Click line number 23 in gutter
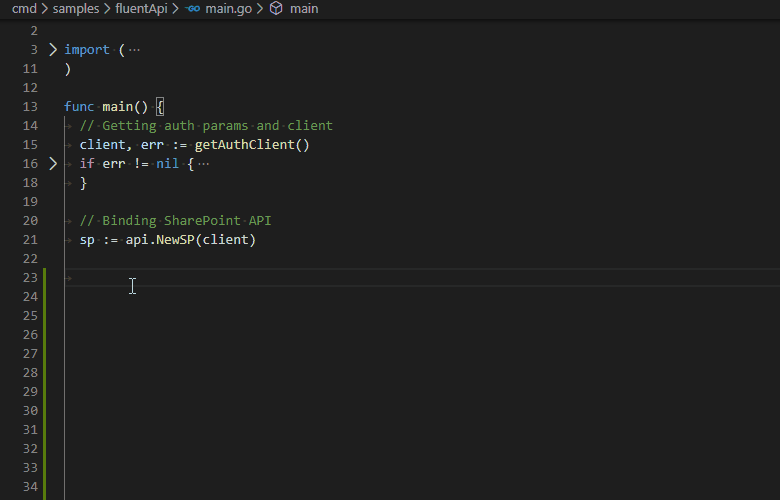The height and width of the screenshot is (500, 780). (x=30, y=278)
